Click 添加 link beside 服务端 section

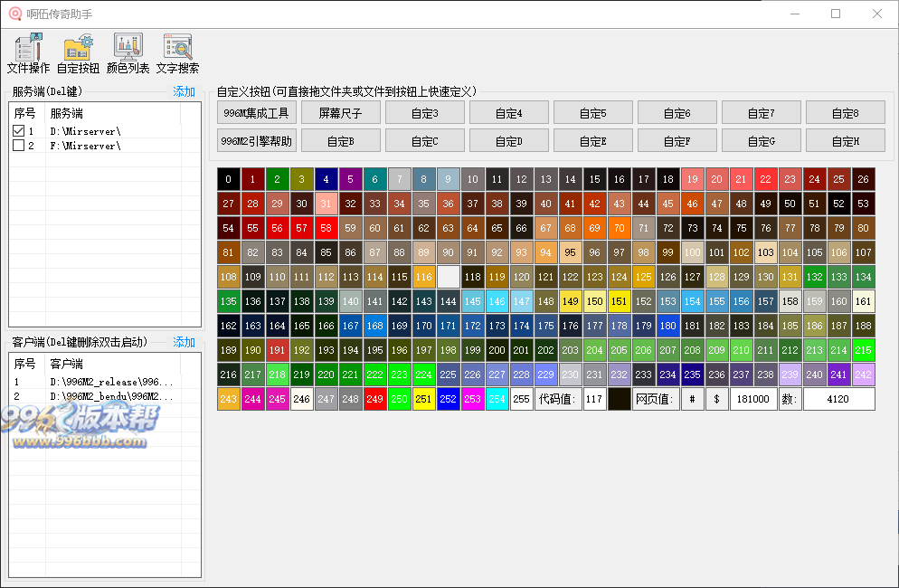pos(184,91)
